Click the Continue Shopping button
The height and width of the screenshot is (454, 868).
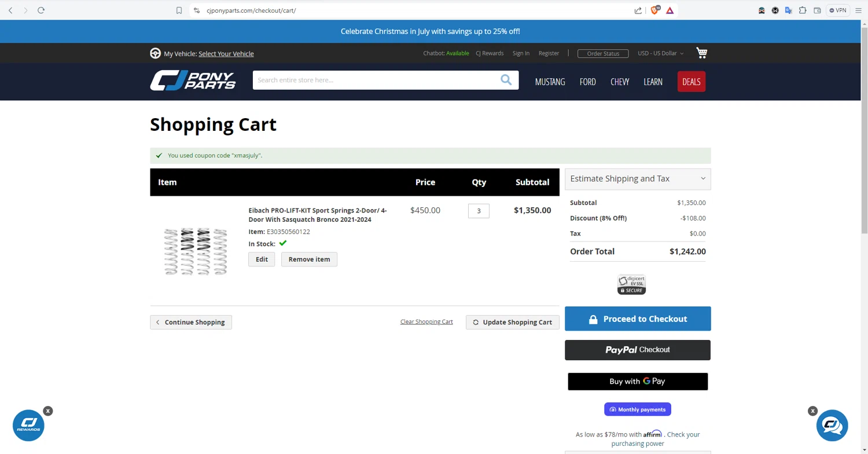[x=191, y=322]
